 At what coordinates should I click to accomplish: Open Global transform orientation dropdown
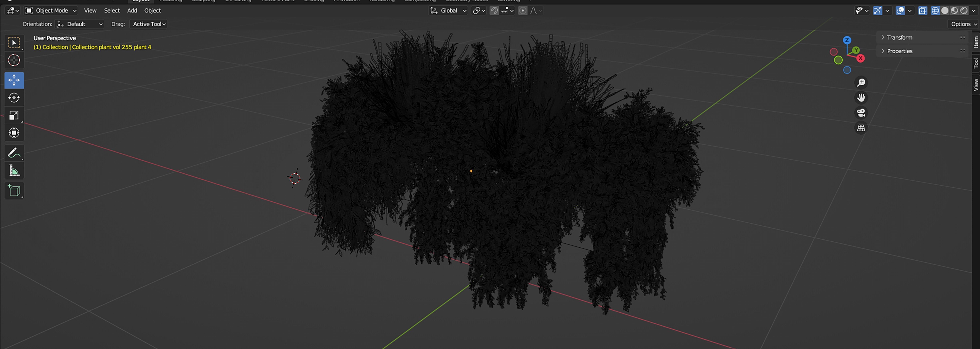point(448,11)
